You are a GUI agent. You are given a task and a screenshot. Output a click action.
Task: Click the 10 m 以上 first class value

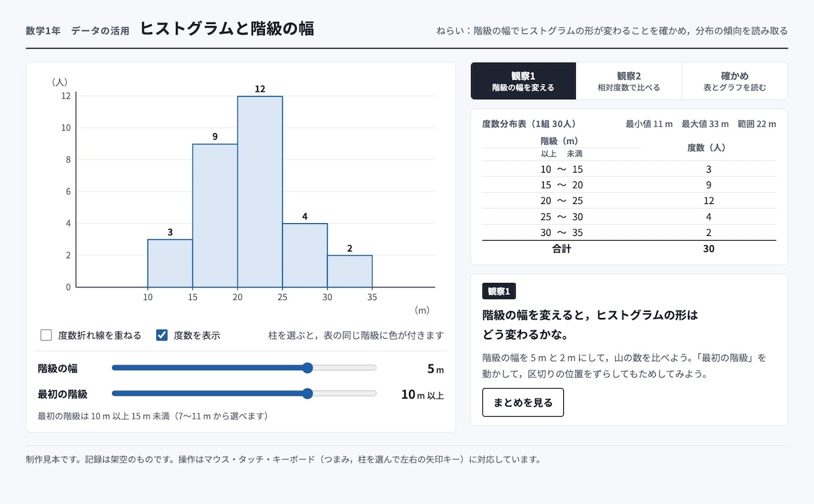[422, 394]
